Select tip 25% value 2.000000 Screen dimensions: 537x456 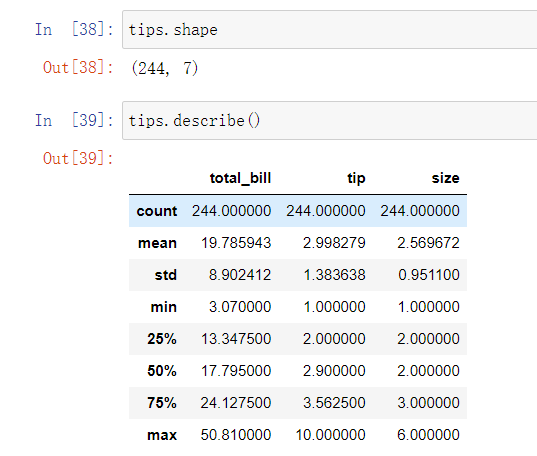pos(334,339)
